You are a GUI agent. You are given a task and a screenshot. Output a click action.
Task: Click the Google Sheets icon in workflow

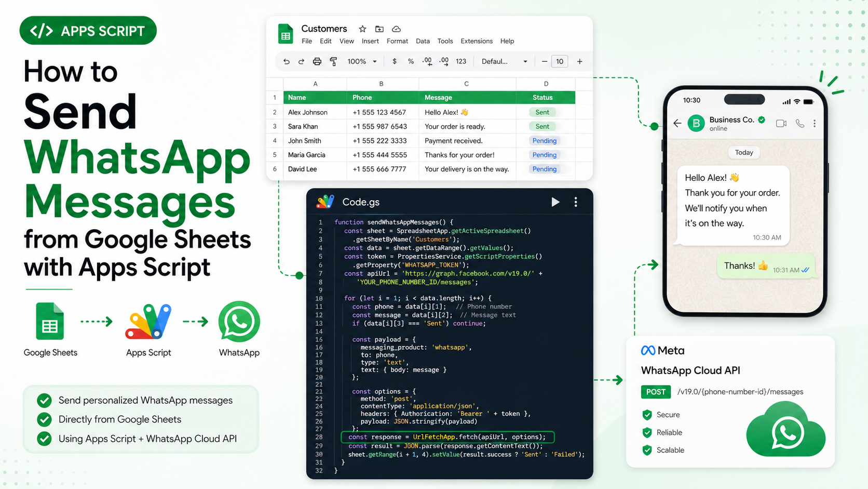click(x=50, y=321)
